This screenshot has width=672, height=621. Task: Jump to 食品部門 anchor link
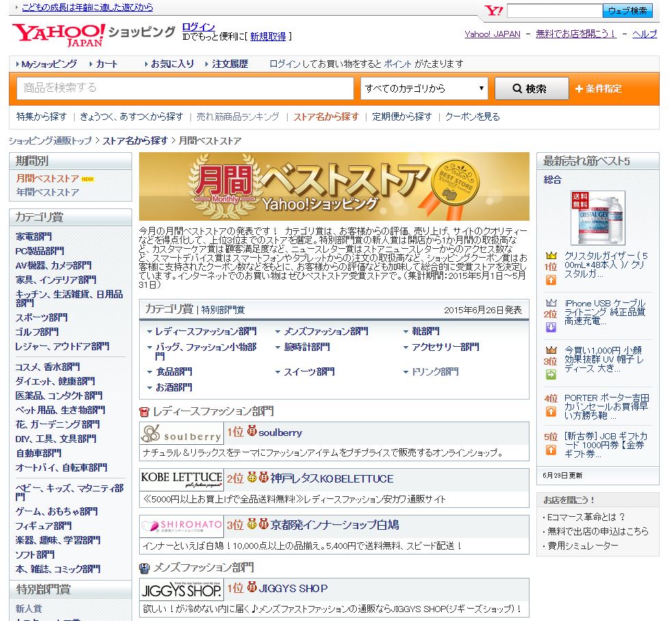173,372
